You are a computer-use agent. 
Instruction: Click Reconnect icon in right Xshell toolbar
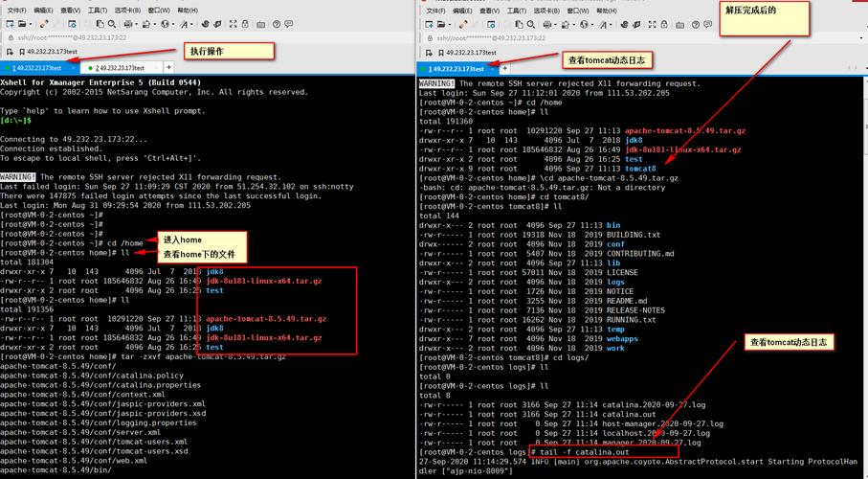463,24
